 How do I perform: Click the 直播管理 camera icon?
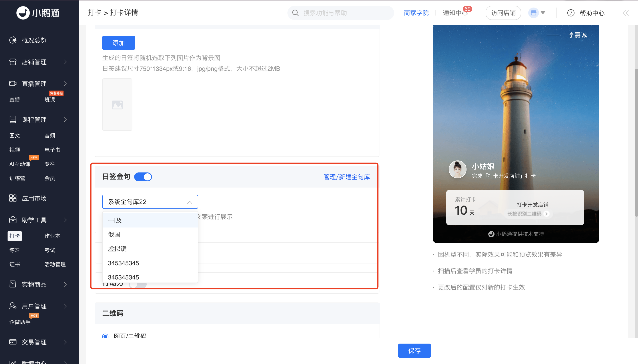(x=13, y=83)
